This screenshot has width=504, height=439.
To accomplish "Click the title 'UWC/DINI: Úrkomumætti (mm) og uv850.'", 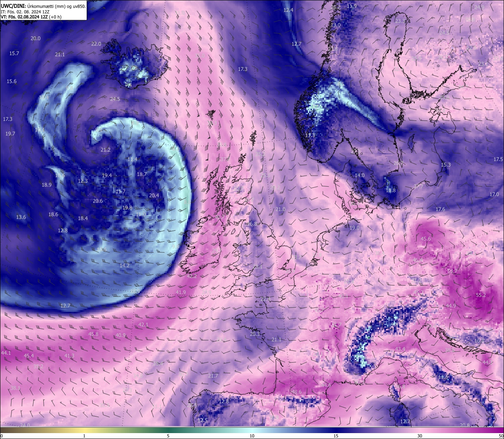I will (43, 6).
